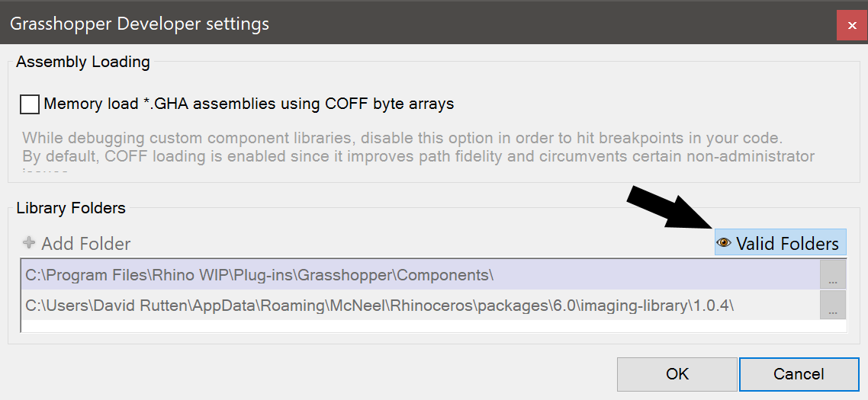Viewport: 868px width, 400px height.
Task: Click the Grasshopper Developer settings title bar
Action: click(381, 24)
